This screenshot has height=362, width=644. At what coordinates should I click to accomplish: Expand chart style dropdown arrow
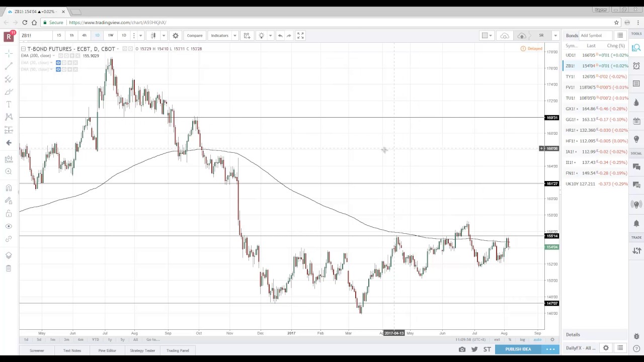click(164, 36)
